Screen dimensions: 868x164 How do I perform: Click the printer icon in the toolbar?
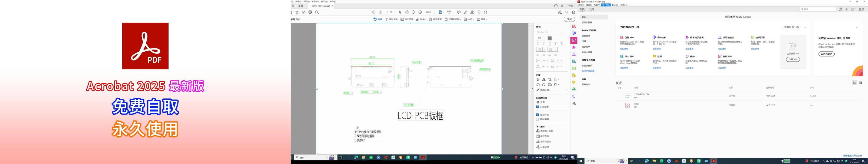pos(310,12)
